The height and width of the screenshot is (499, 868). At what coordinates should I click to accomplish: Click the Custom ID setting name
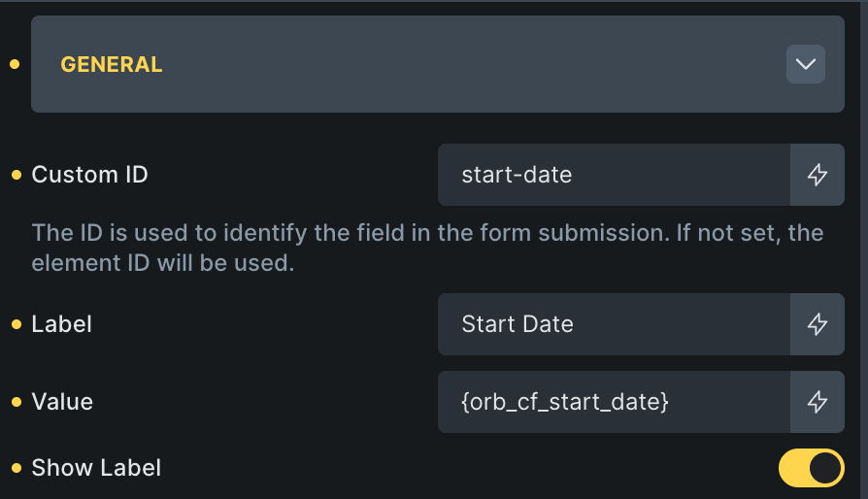tap(89, 175)
